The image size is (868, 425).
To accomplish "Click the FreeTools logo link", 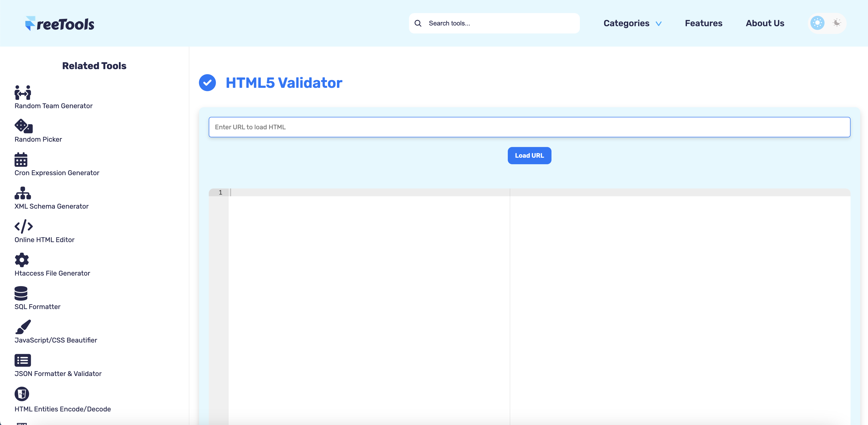I will [60, 24].
